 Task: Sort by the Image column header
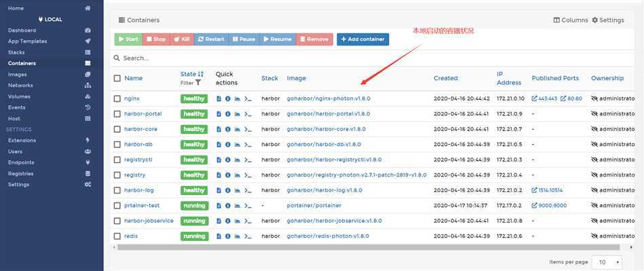[296, 78]
